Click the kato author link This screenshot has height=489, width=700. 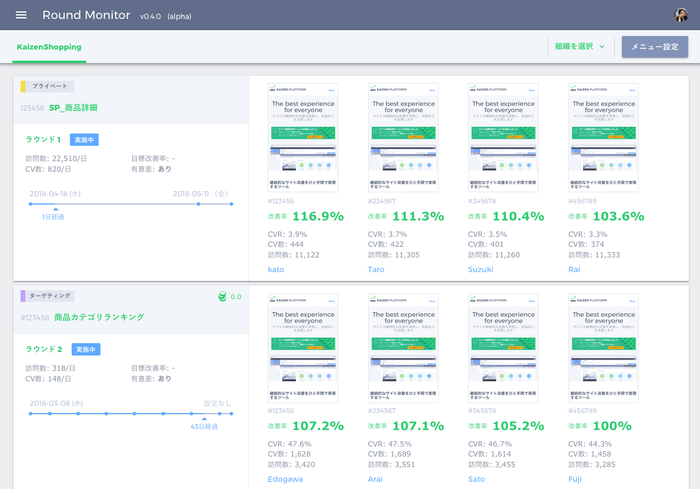[276, 269]
